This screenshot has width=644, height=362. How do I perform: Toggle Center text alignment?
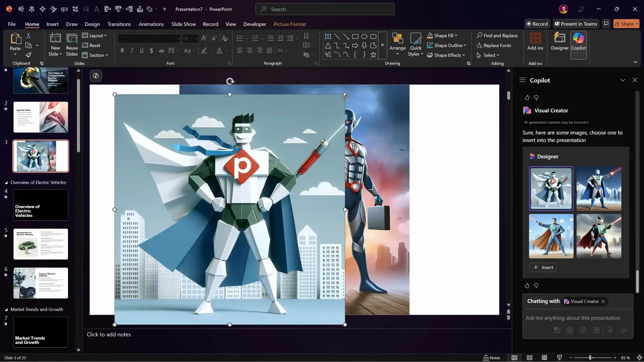250,51
